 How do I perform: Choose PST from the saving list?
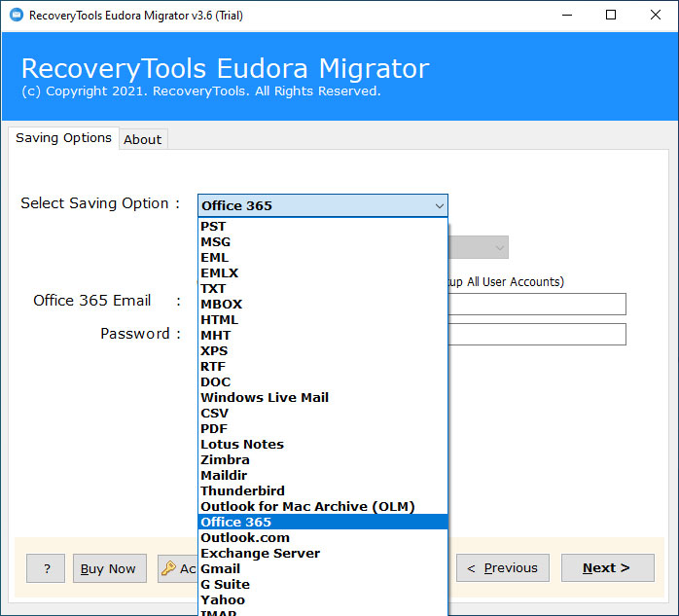323,227
